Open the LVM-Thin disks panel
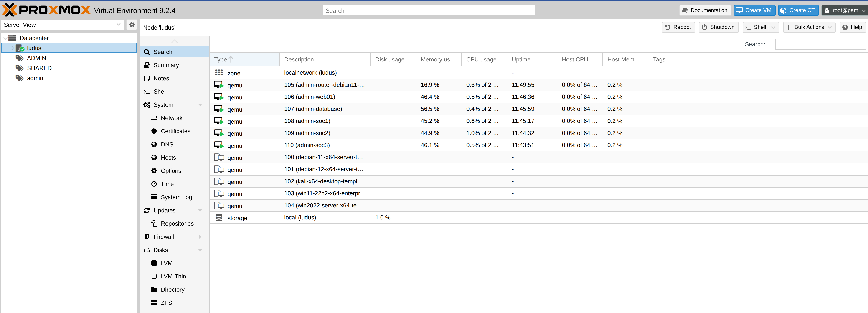The image size is (868, 313). [x=174, y=276]
